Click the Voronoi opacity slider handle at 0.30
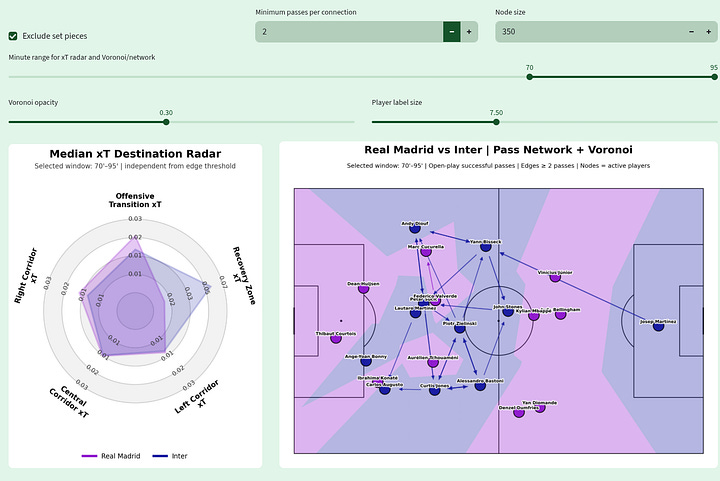This screenshot has width=720, height=481. (166, 122)
